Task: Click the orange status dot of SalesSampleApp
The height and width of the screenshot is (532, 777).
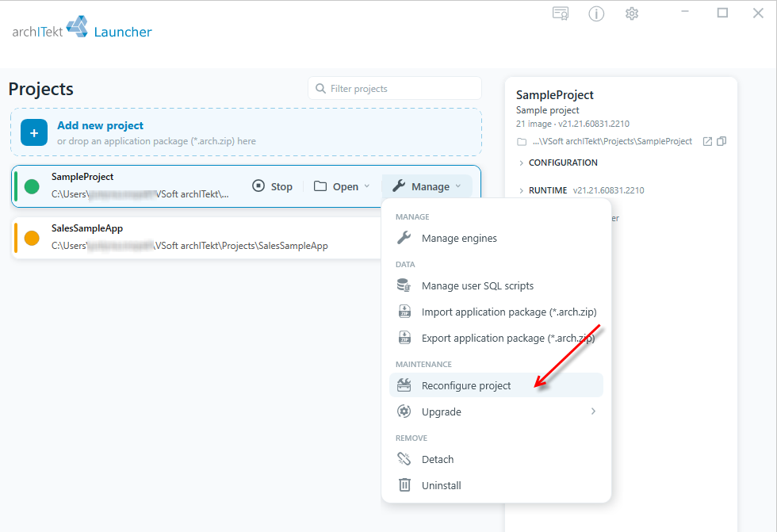Action: (32, 239)
